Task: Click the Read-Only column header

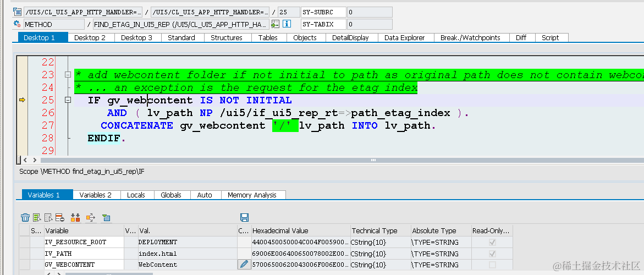Action: coord(492,230)
